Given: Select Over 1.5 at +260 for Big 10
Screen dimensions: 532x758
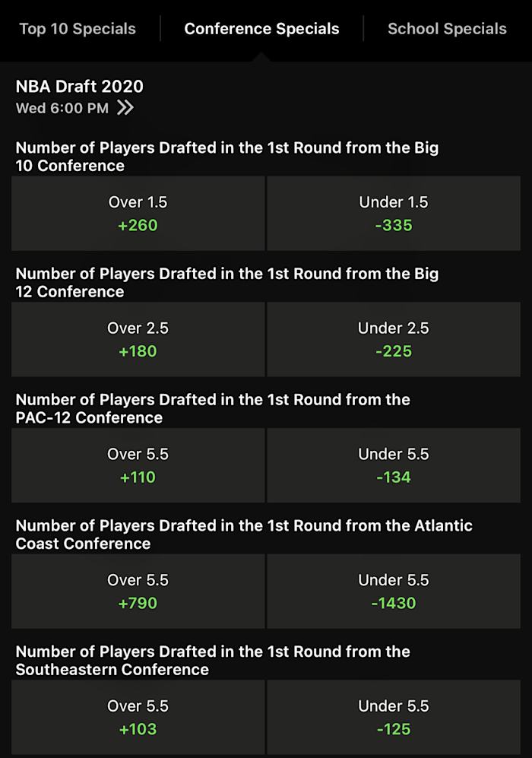Looking at the screenshot, I should (x=137, y=214).
